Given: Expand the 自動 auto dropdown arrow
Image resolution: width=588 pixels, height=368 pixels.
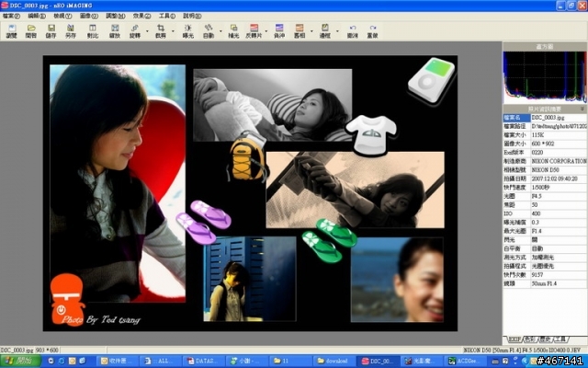Looking at the screenshot, I should click(220, 31).
